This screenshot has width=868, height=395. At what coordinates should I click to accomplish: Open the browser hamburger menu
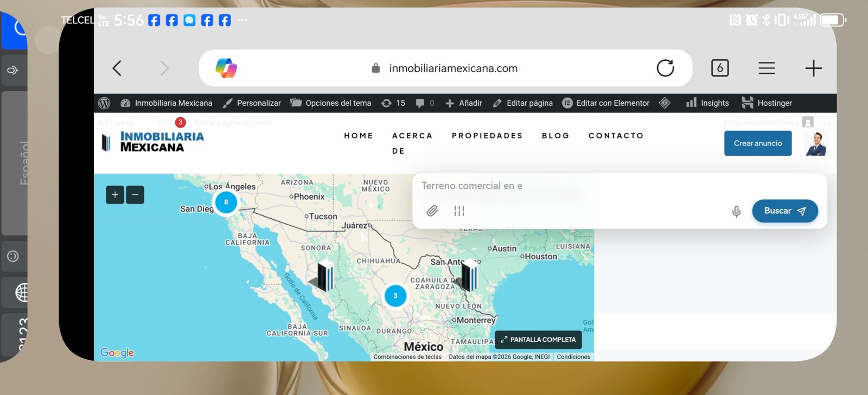click(x=767, y=68)
